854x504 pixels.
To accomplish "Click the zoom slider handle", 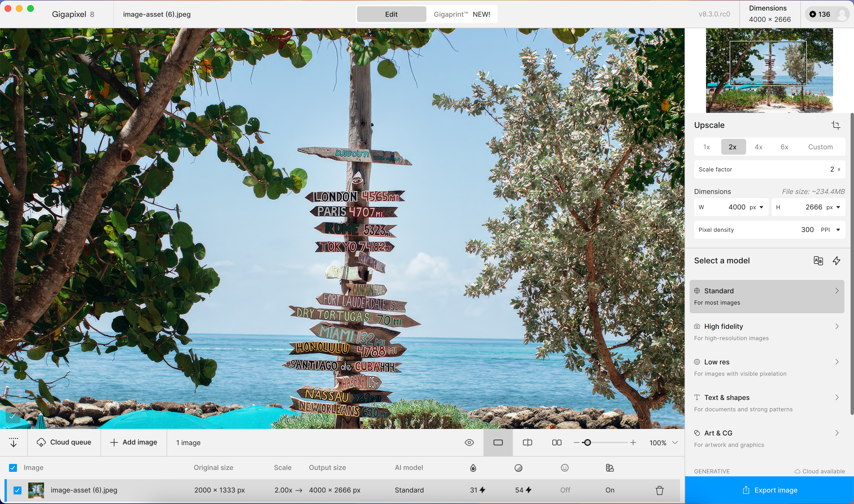I will point(587,442).
